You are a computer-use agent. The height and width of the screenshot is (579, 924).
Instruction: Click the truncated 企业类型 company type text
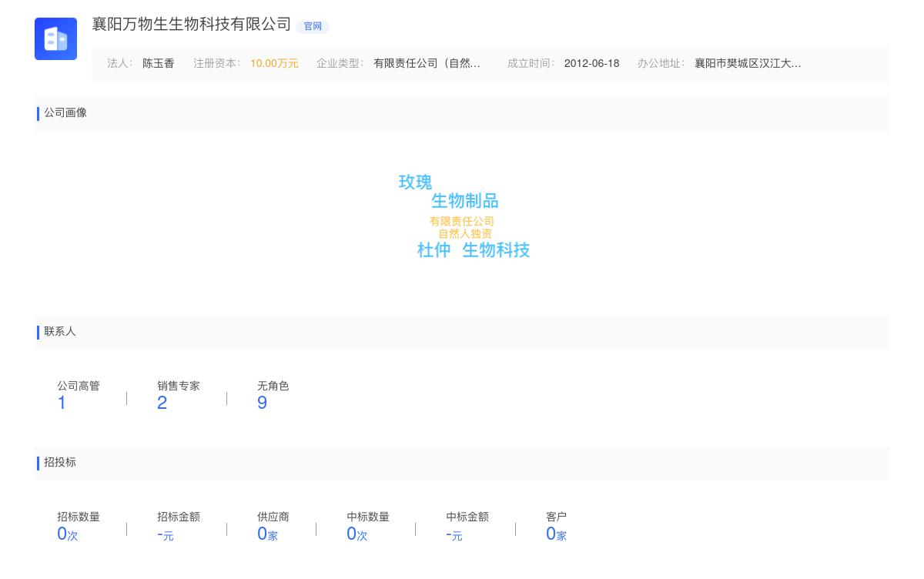tap(427, 64)
